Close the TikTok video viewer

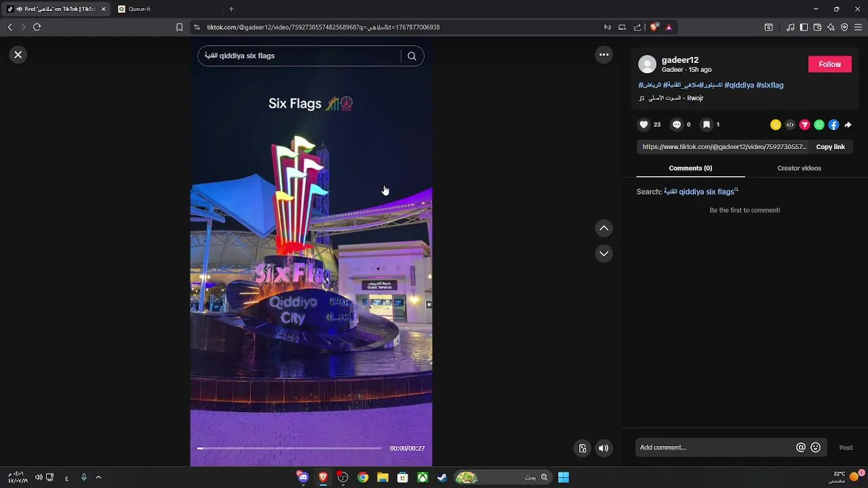[x=18, y=55]
